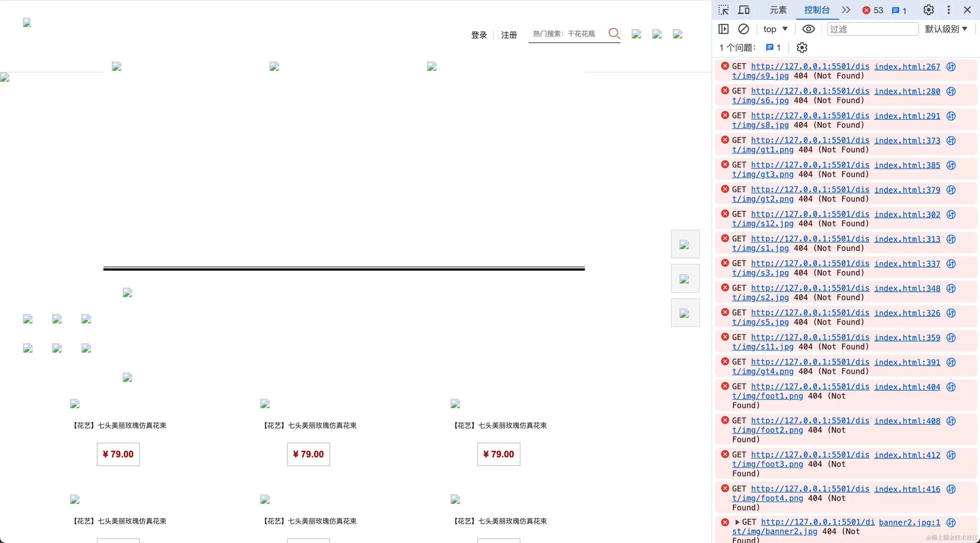Show more tabs with double chevron
The image size is (980, 543).
click(846, 10)
